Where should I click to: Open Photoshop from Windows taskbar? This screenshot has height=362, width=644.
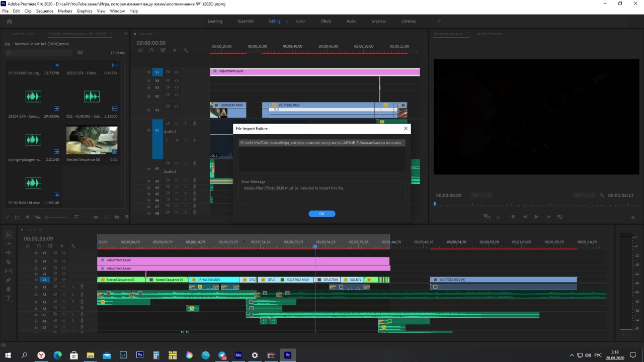(x=140, y=355)
